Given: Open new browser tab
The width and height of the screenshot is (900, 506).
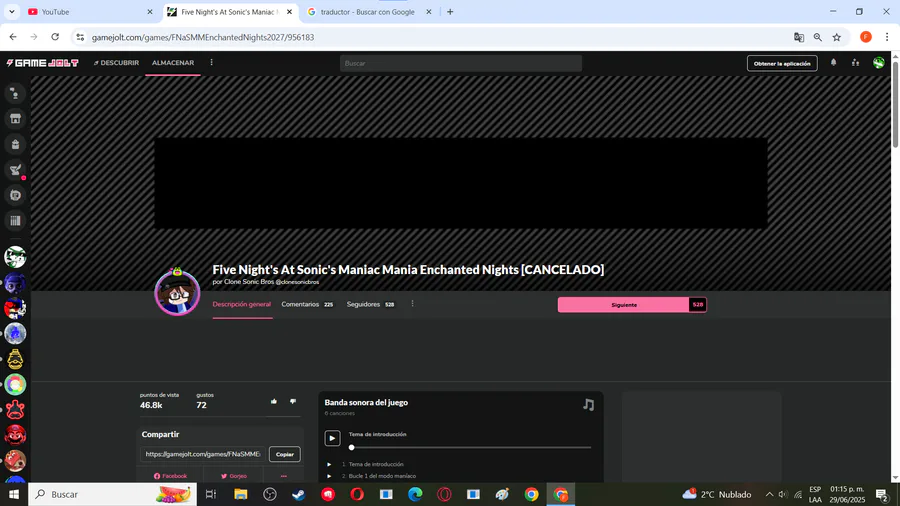Looking at the screenshot, I should click(x=450, y=11).
